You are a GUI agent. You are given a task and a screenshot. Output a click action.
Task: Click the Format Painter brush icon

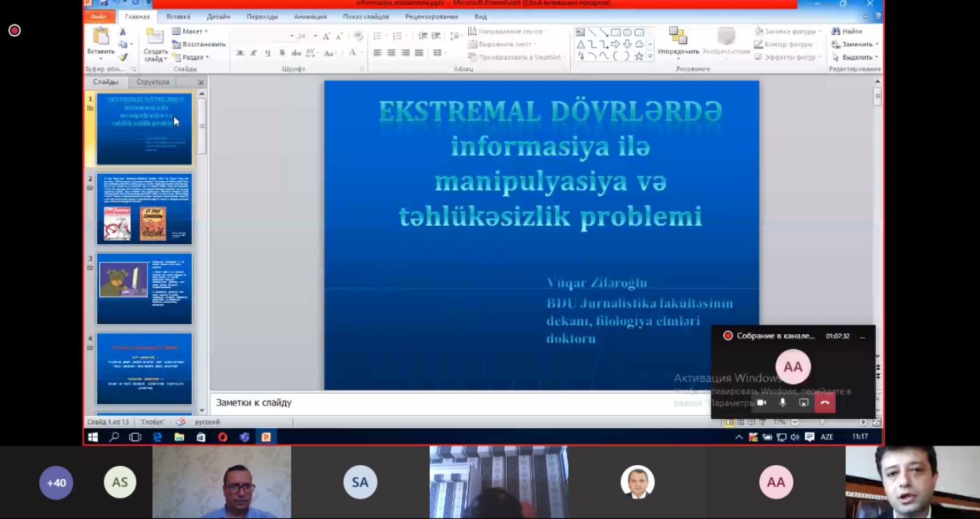tap(123, 57)
